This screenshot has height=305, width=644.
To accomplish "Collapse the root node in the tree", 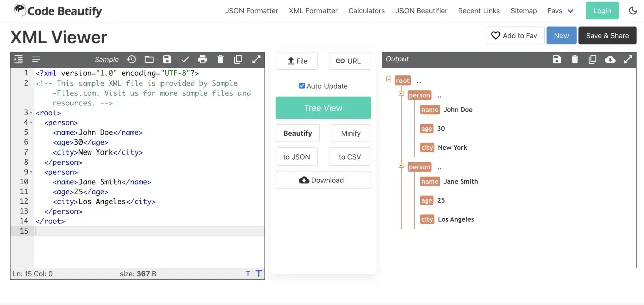I will [389, 79].
